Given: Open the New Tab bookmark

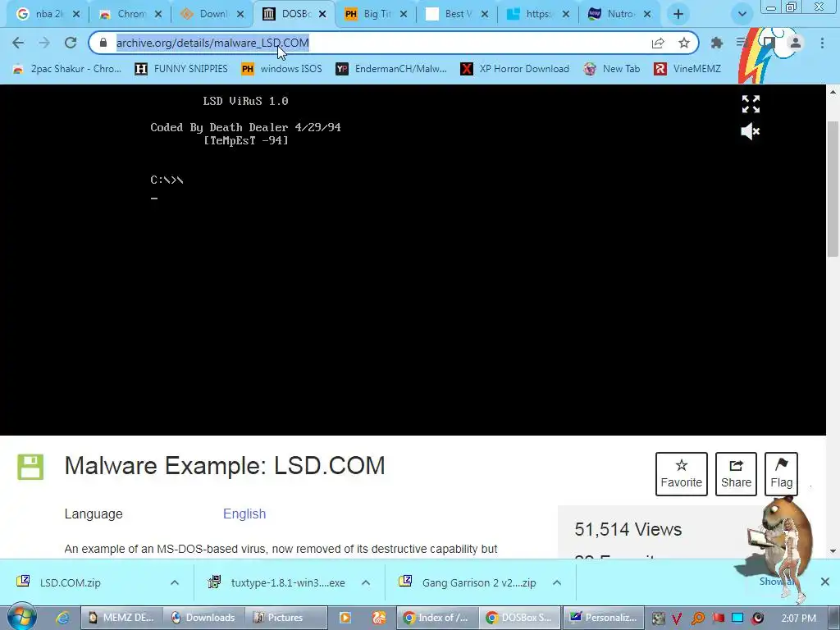Looking at the screenshot, I should coord(612,69).
